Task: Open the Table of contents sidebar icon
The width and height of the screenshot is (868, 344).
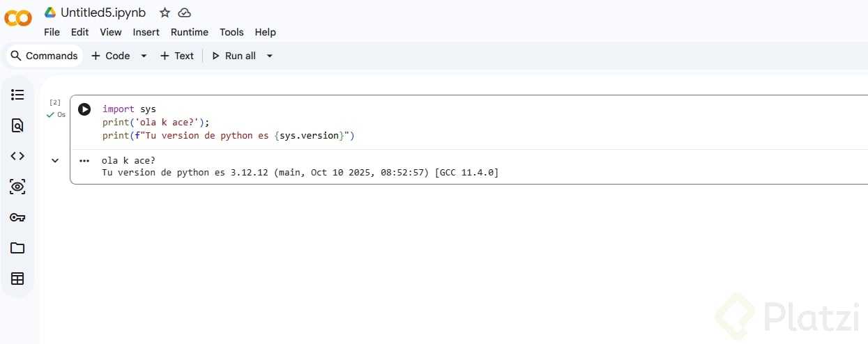Action: (x=17, y=95)
